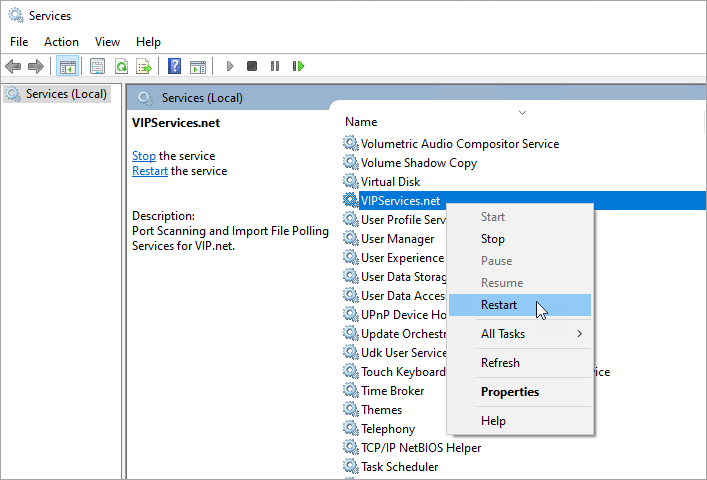707x480 pixels.
Task: Select the Volume Shadow Copy service
Action: pos(419,162)
